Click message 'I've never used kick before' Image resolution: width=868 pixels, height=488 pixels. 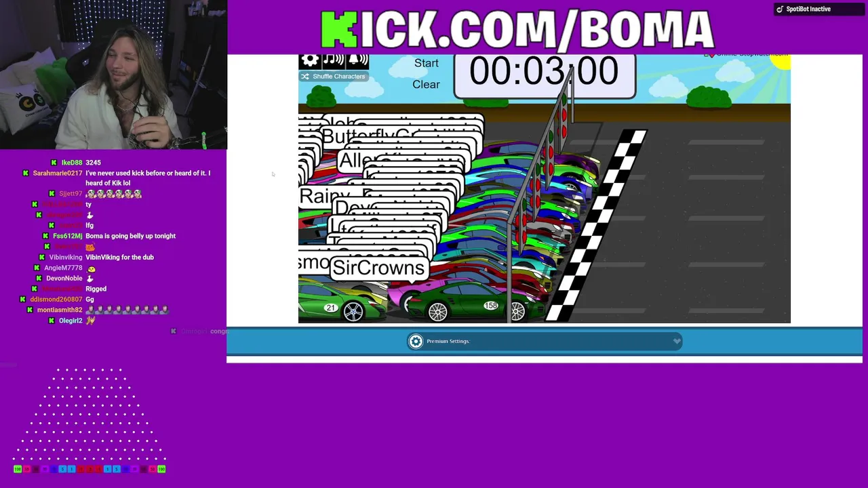pyautogui.click(x=148, y=178)
